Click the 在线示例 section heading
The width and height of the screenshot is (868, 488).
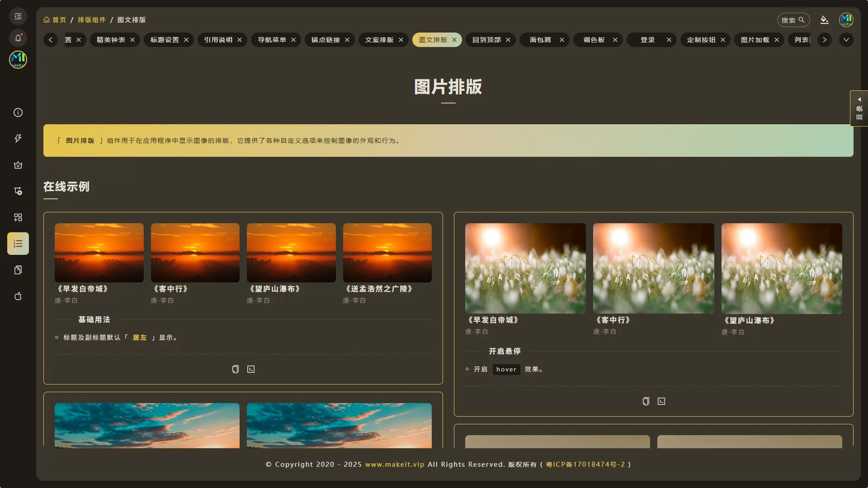[66, 187]
